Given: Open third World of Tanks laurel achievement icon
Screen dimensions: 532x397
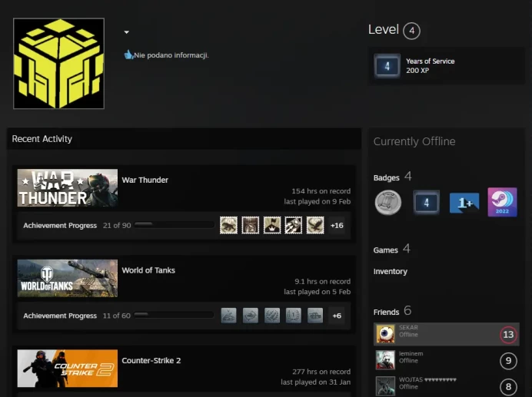Looking at the screenshot, I should pyautogui.click(x=272, y=316).
